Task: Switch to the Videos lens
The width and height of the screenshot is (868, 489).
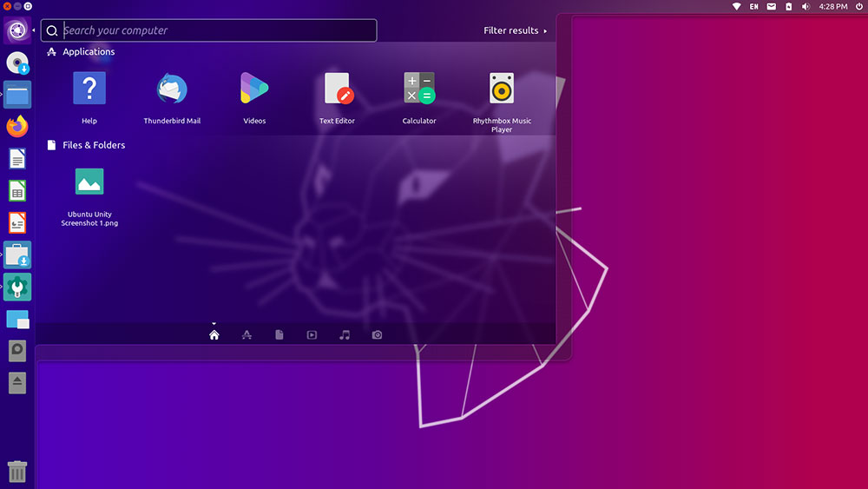Action: coord(312,334)
